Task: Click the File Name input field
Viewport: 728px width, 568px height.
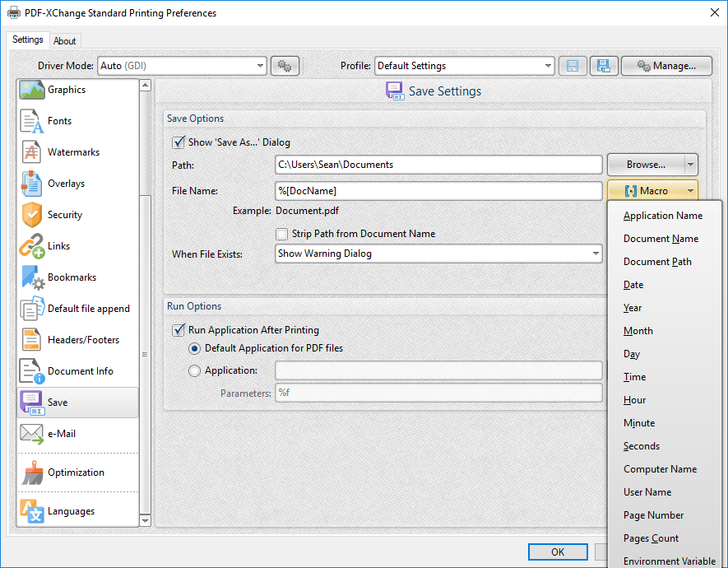Action: [438, 191]
